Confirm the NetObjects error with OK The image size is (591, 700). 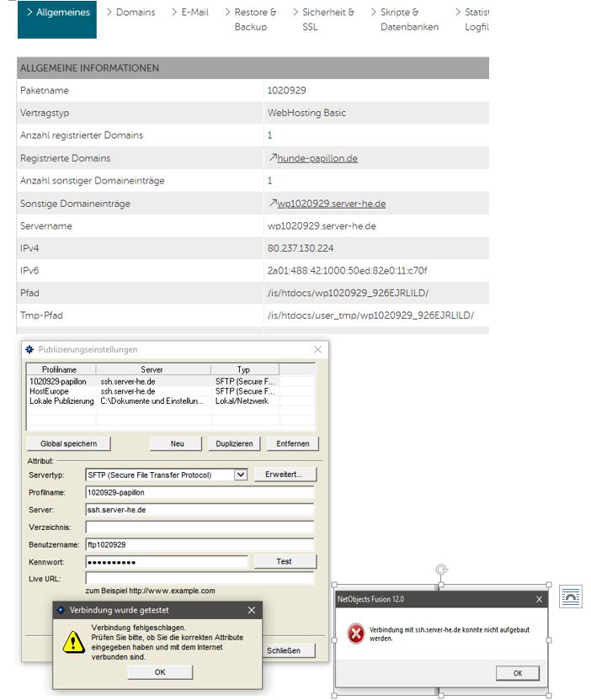pyautogui.click(x=517, y=673)
